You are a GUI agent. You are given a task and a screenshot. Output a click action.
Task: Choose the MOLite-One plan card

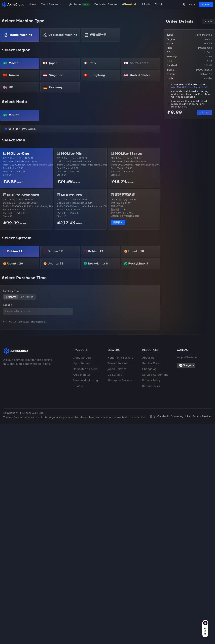[26, 168]
